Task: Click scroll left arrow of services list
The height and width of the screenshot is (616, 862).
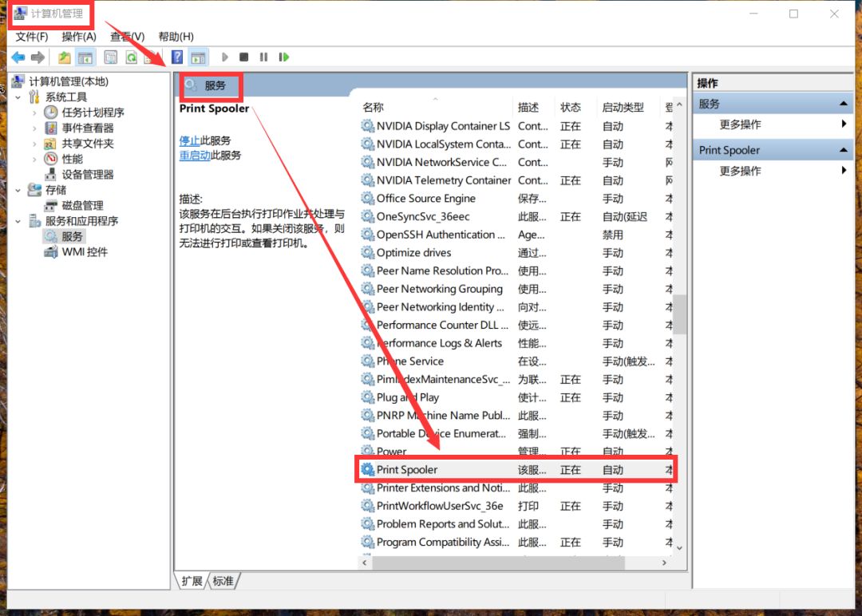Action: 365,563
